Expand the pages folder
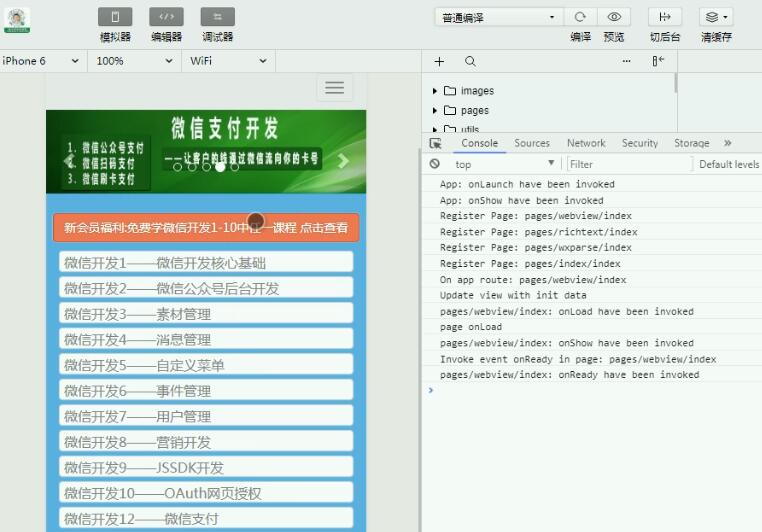This screenshot has height=532, width=762. point(434,111)
